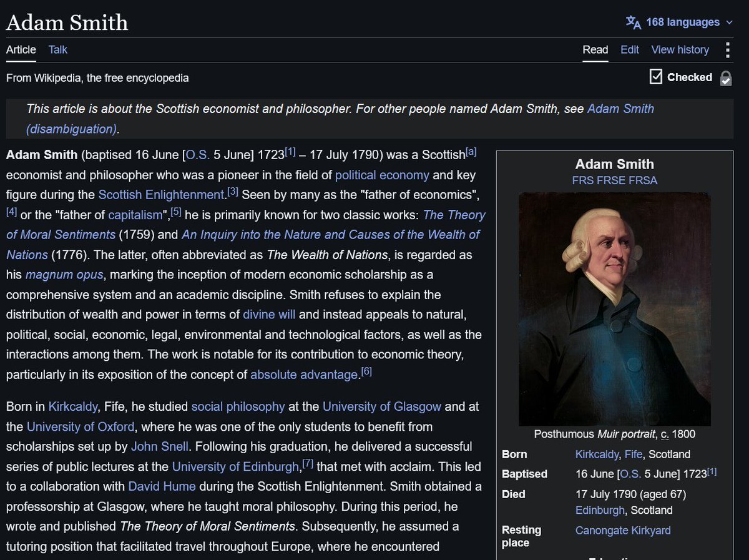Switch to the Article tab
Screen dimensions: 749x560
pos(21,49)
